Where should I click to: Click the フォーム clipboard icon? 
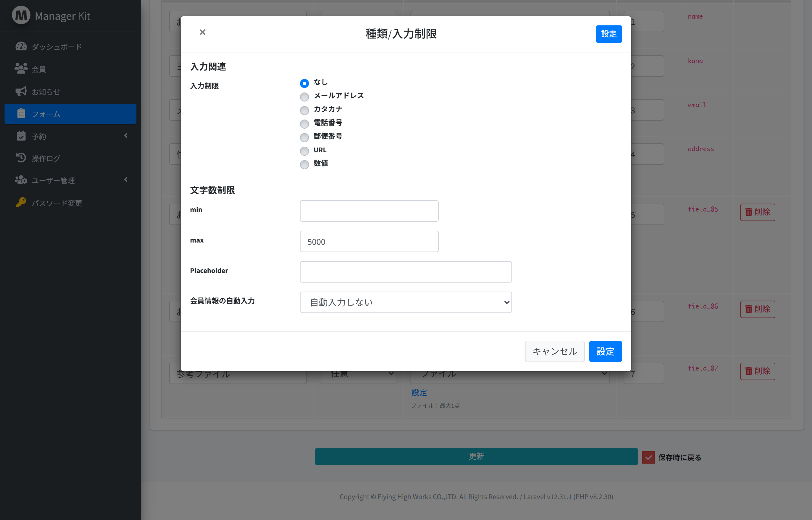click(21, 113)
